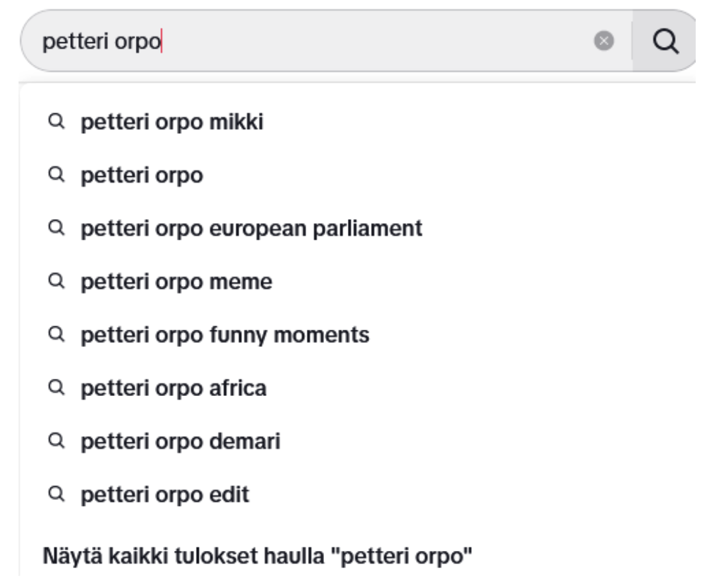Click into the petteri orpo search field
The height and width of the screenshot is (588, 701).
point(313,41)
